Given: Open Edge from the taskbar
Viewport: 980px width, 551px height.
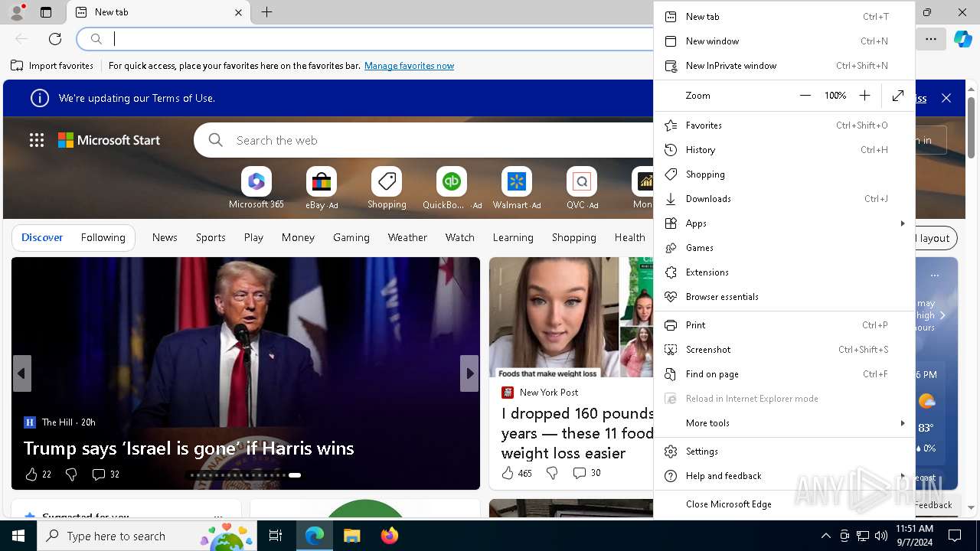Looking at the screenshot, I should [315, 536].
